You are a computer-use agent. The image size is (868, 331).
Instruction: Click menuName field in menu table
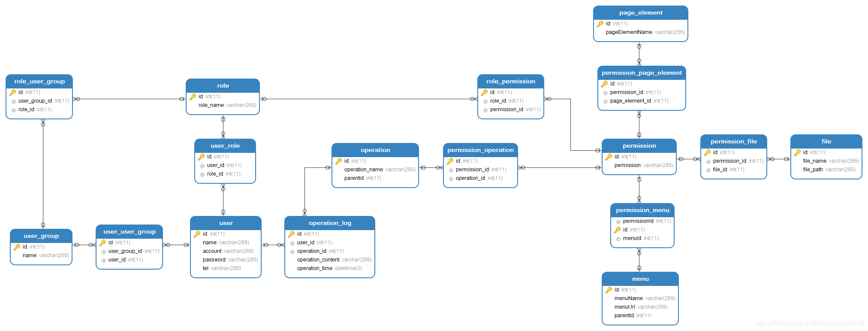[645, 298]
